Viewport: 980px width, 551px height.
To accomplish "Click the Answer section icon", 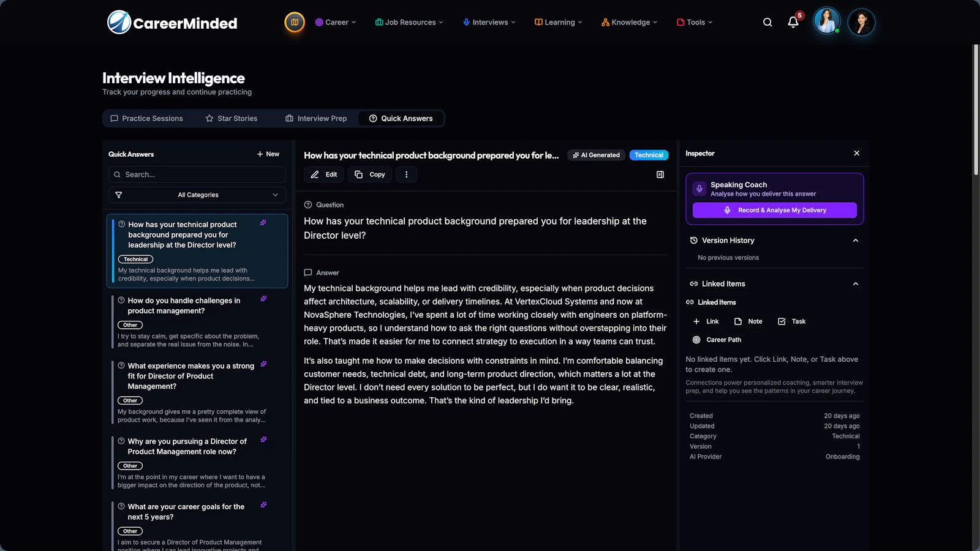I will (x=308, y=273).
